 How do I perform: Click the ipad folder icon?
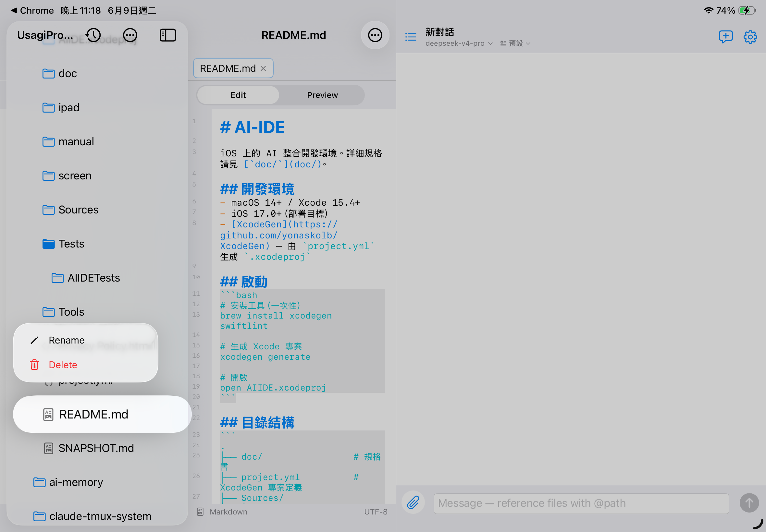tap(48, 107)
